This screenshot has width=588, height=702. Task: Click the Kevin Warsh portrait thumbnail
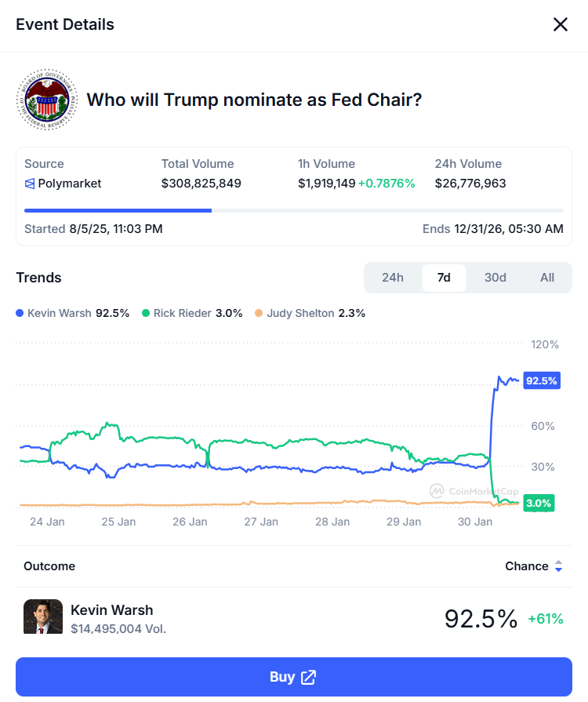pos(43,617)
